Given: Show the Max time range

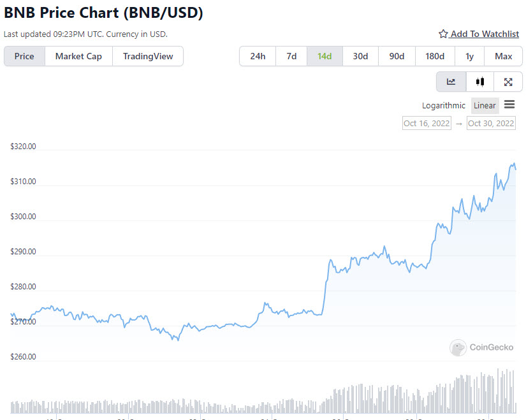Looking at the screenshot, I should [x=503, y=56].
